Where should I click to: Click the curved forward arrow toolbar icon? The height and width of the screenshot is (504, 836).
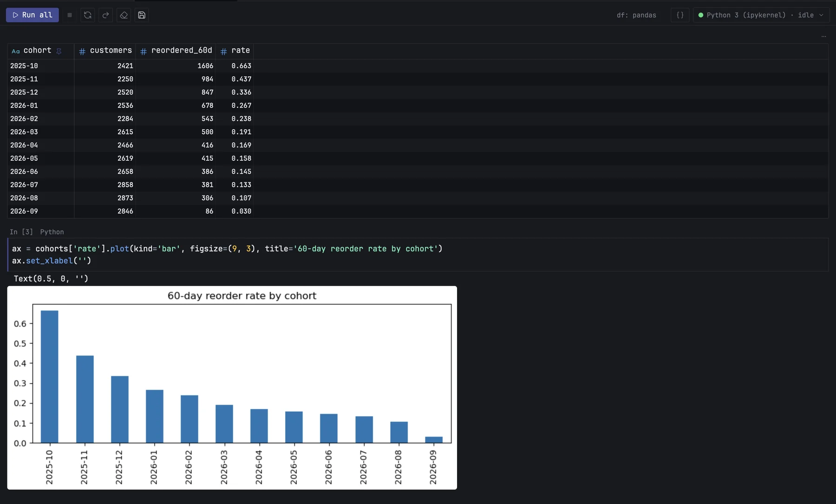105,15
